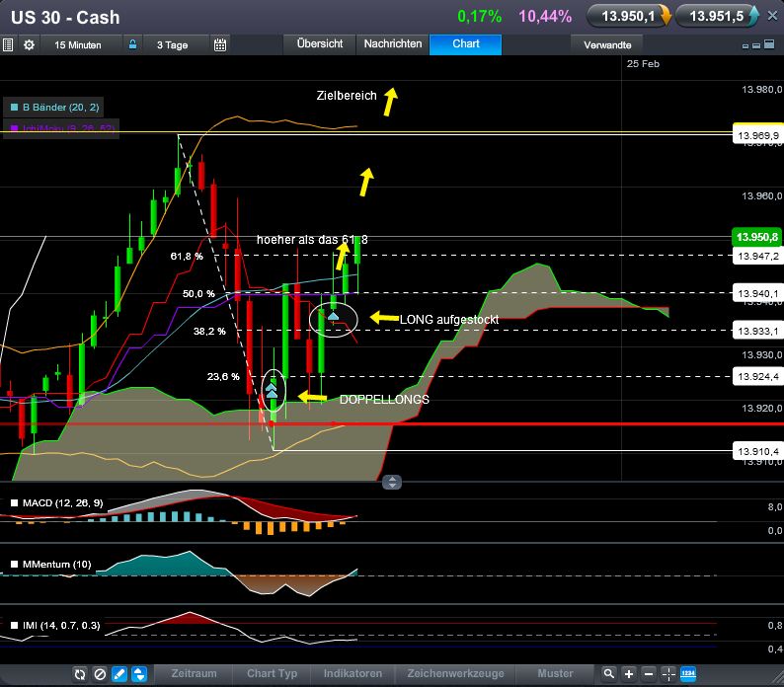This screenshot has height=687, width=784.
Task: Open the 15 Minuten interval selector
Action: click(x=78, y=45)
